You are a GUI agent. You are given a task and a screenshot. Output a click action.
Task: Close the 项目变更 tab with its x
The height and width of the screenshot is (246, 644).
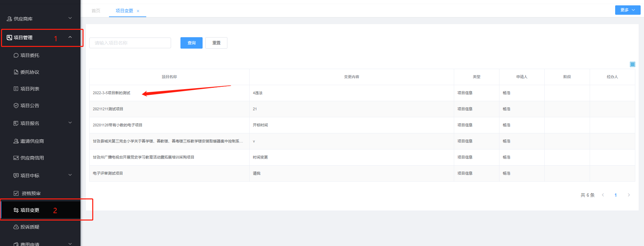click(138, 11)
